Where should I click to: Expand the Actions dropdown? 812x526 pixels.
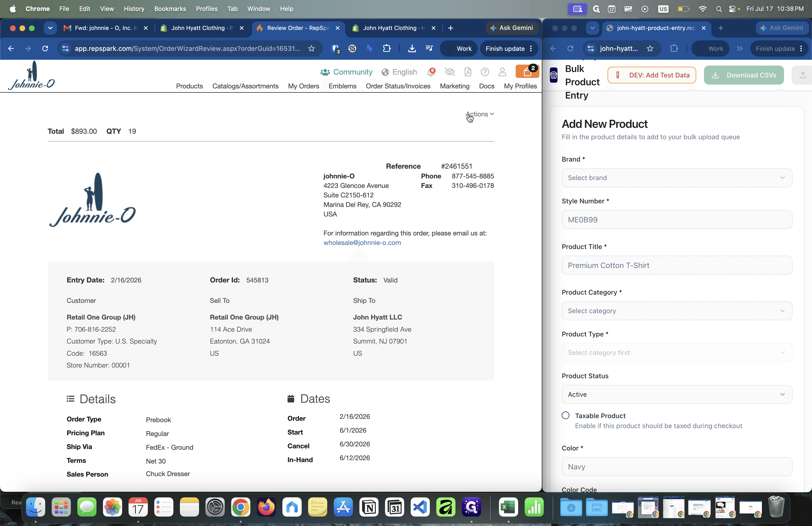coord(480,114)
